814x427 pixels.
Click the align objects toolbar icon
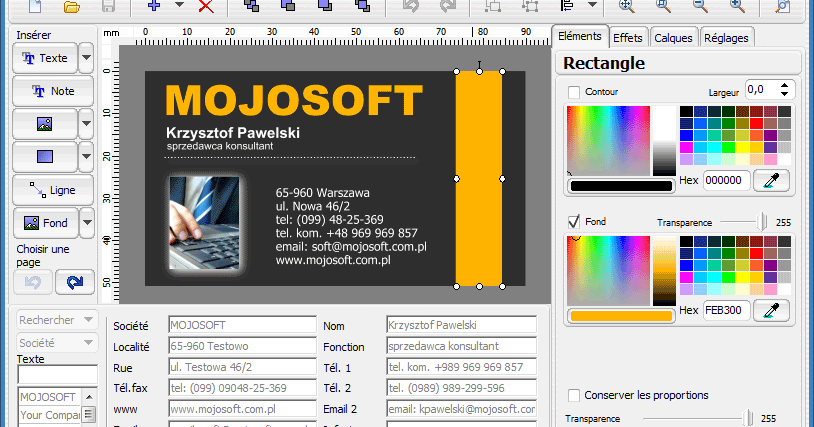click(567, 6)
